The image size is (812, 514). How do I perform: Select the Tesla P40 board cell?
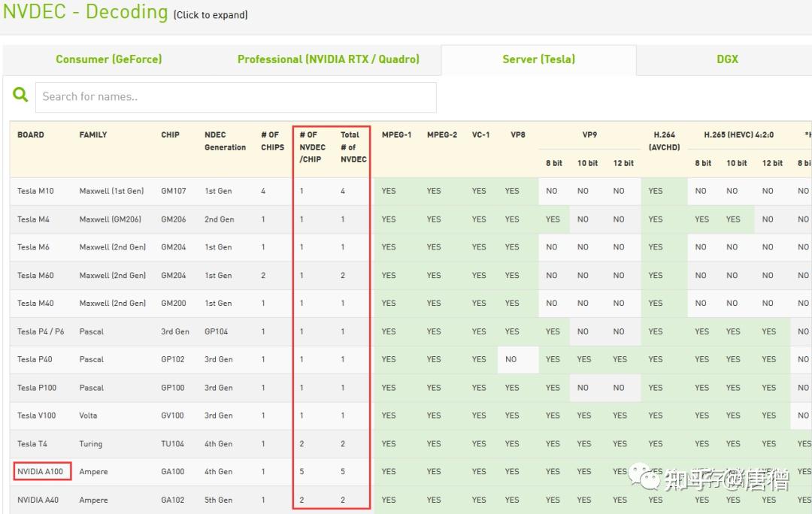(x=35, y=359)
